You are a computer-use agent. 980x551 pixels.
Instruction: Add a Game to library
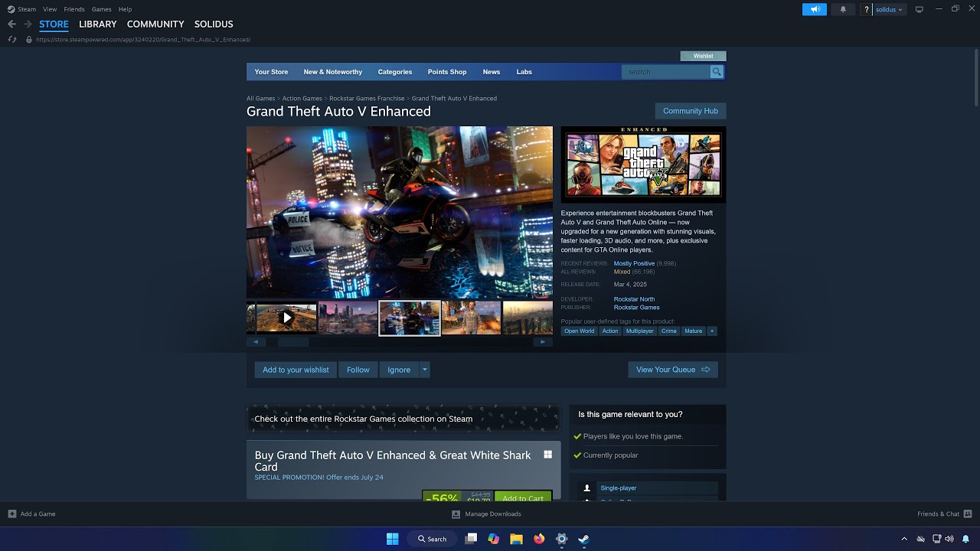32,514
